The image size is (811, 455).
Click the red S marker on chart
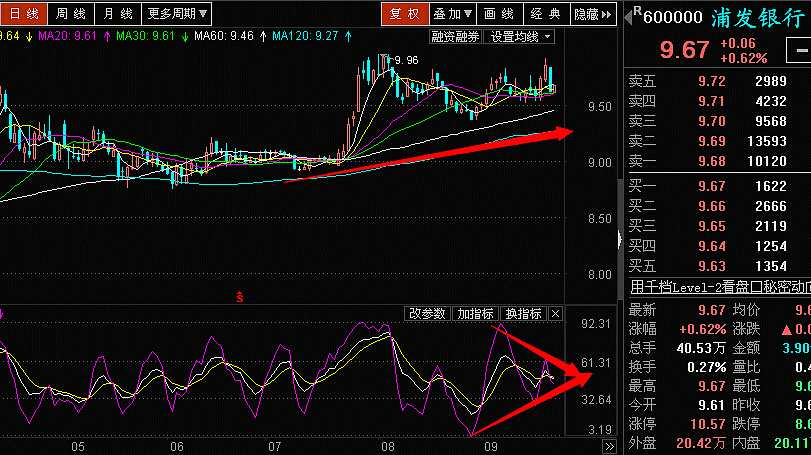(x=239, y=297)
